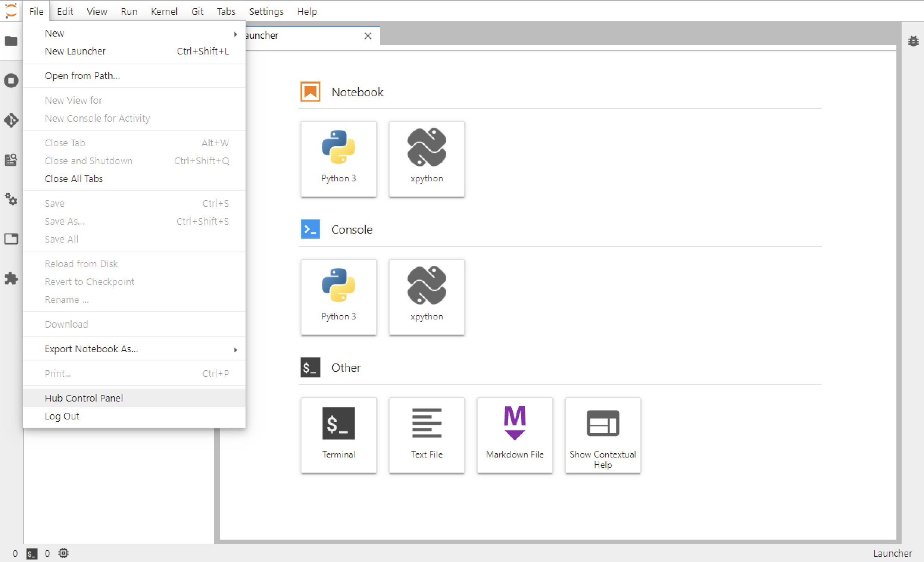Open the extension manager puzzle icon
The image size is (924, 562).
coord(11,278)
